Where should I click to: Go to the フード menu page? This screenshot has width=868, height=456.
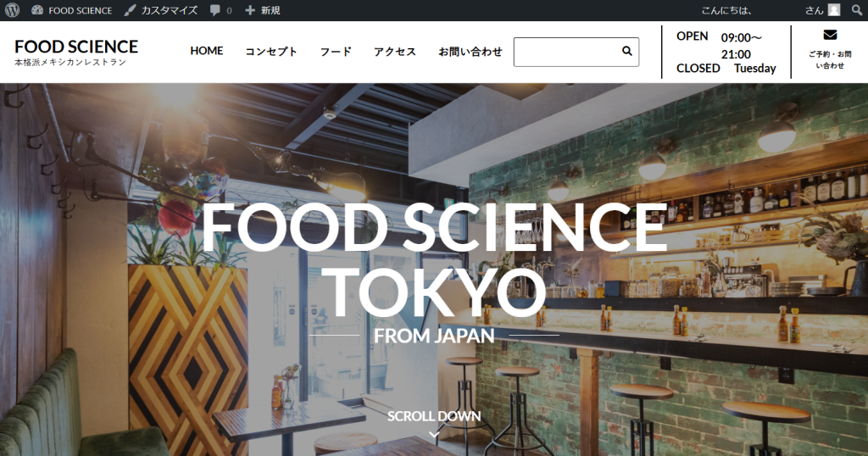tap(336, 52)
